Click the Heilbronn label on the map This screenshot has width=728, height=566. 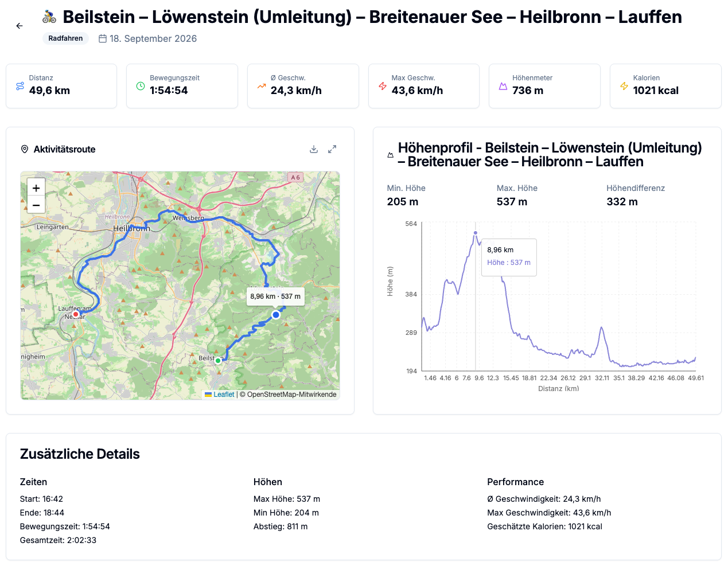pos(131,228)
